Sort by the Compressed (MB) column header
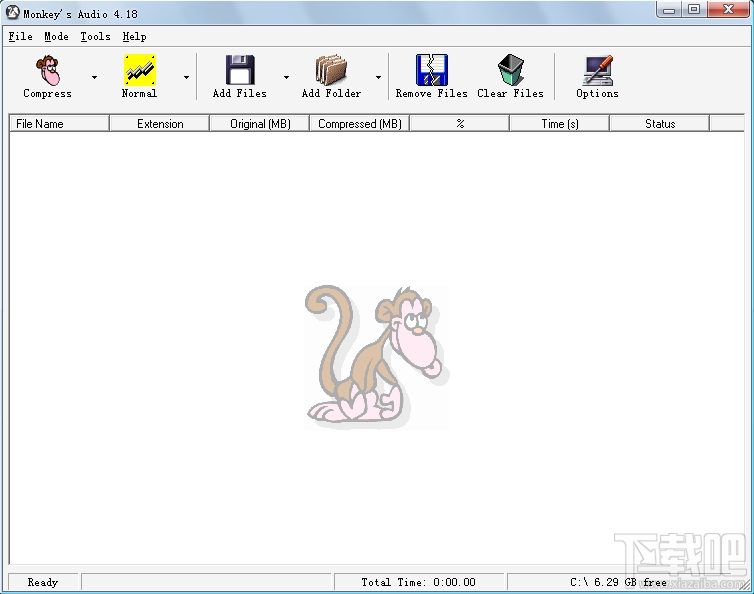The image size is (754, 594). [360, 124]
